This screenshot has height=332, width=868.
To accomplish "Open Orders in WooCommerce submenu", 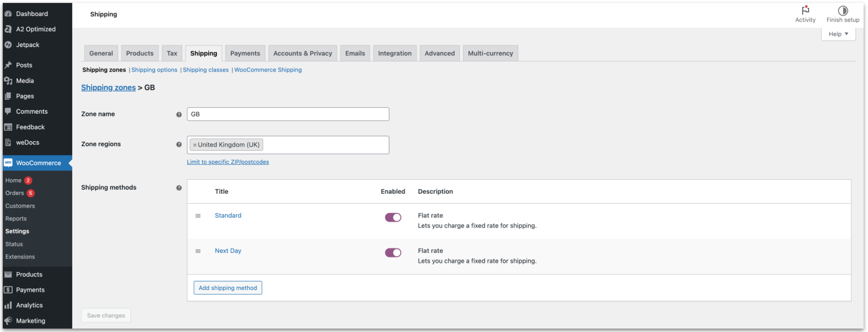I will point(15,193).
